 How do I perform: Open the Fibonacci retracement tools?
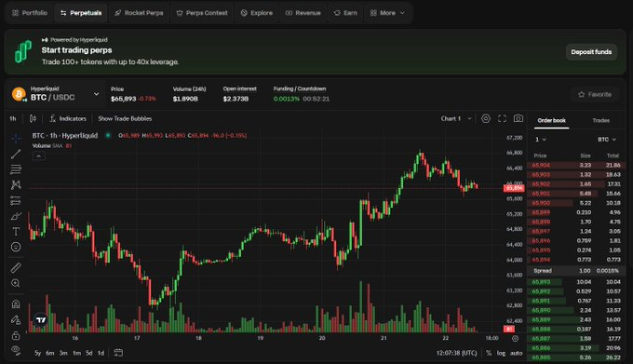point(16,169)
